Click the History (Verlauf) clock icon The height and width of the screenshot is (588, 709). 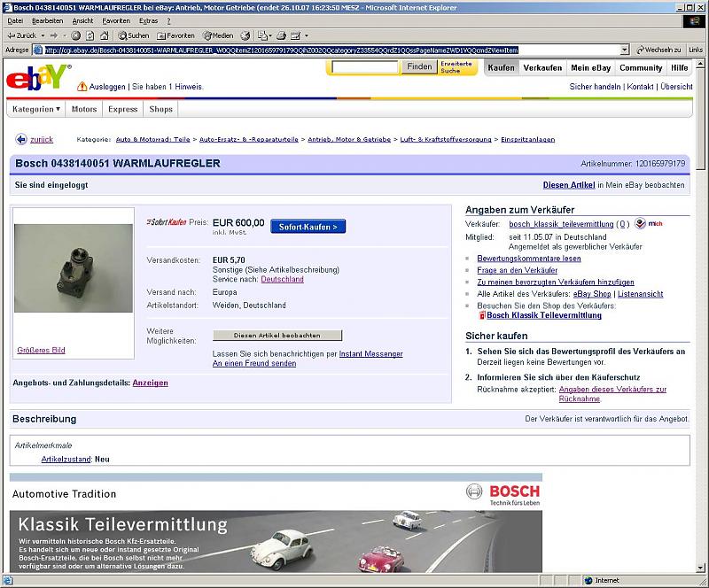coord(245,35)
